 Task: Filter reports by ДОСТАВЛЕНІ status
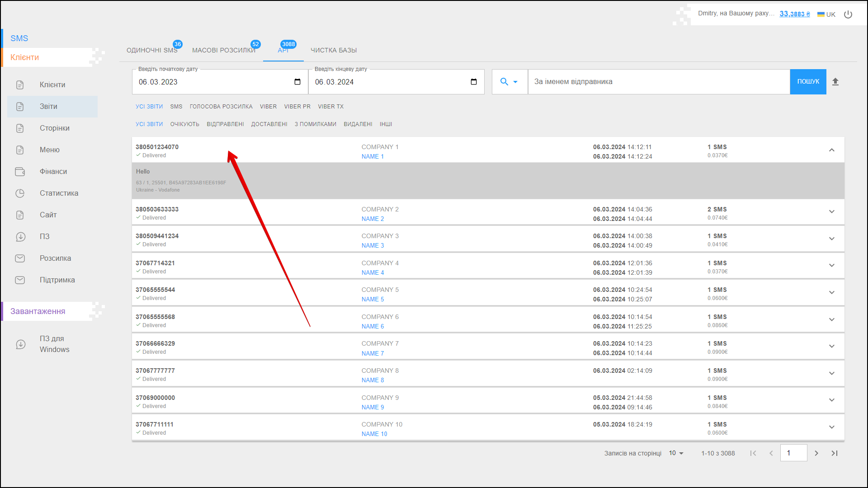tap(269, 124)
